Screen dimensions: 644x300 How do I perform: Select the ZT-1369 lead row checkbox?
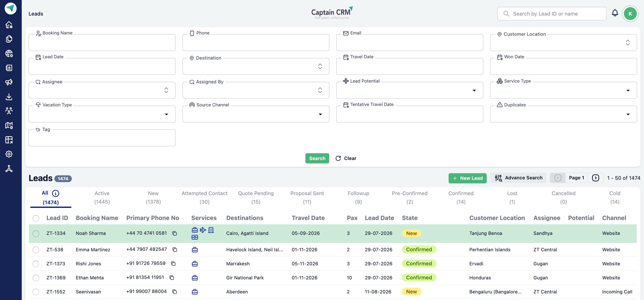click(x=36, y=278)
